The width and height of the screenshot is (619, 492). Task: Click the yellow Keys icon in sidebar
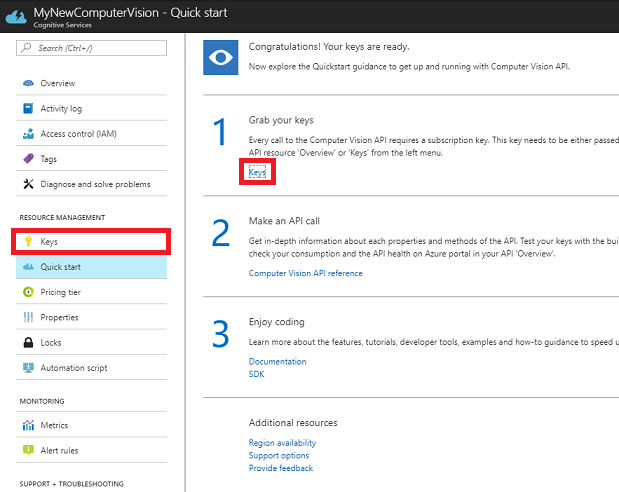pyautogui.click(x=28, y=242)
